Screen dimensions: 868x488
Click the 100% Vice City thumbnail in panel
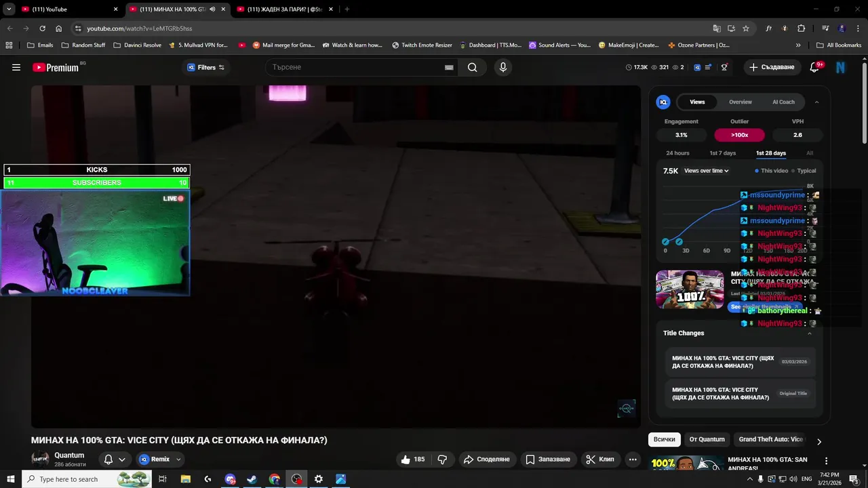click(690, 289)
